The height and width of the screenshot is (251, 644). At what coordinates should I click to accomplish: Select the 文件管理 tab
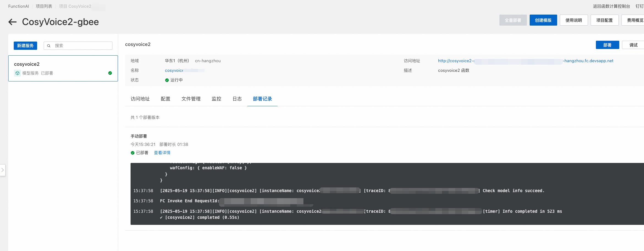coord(191,99)
